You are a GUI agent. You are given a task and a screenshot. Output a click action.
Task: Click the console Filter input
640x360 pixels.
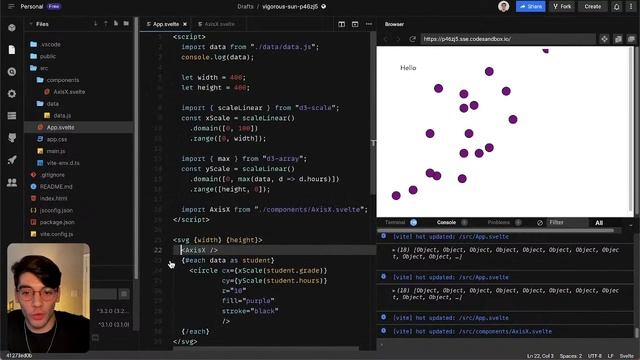click(567, 222)
